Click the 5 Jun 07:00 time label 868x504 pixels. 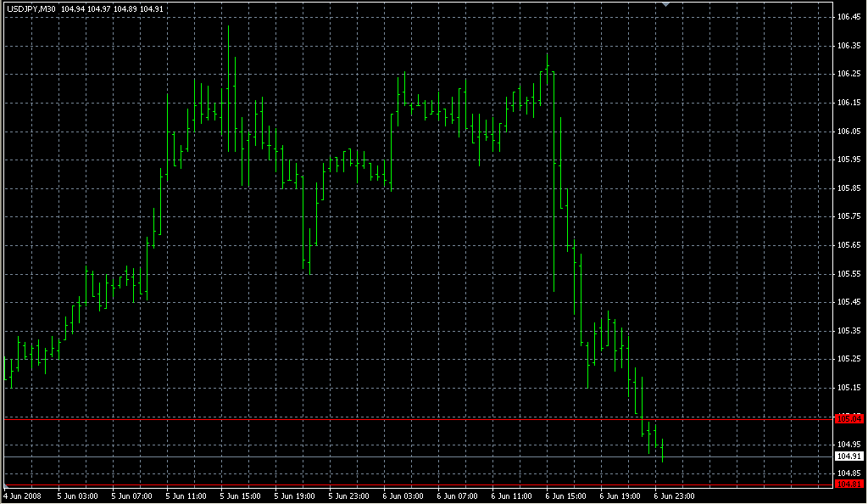click(133, 495)
